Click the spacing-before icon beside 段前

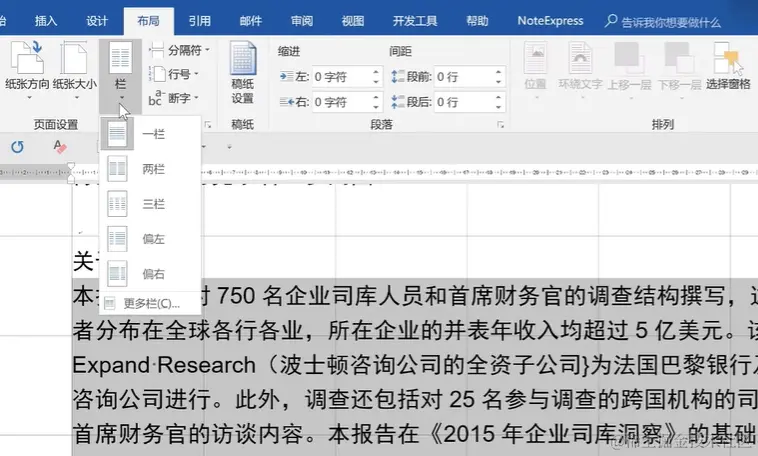click(398, 76)
